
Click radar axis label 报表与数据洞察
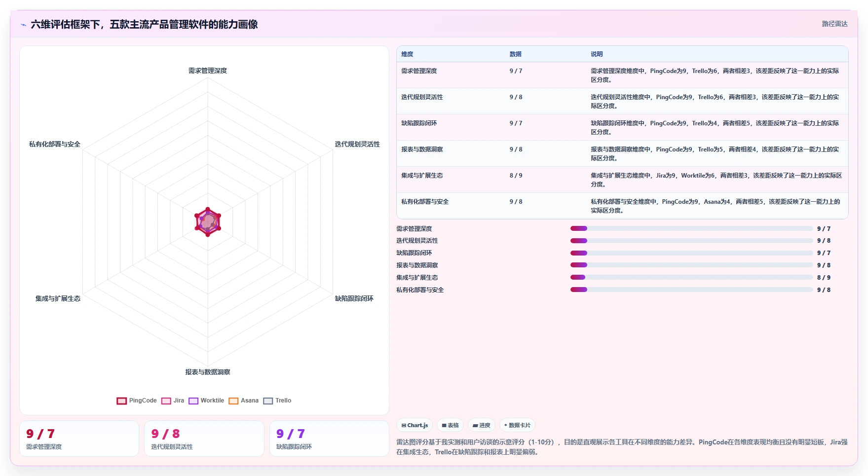click(208, 372)
